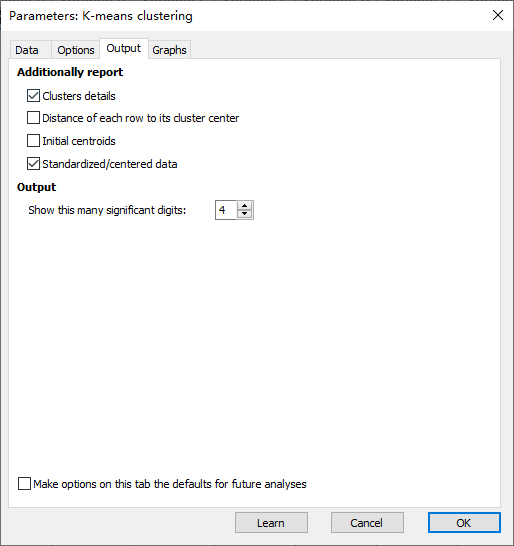This screenshot has height=546, width=514.
Task: Tick the Initial centroids checkbox
Action: click(x=33, y=141)
